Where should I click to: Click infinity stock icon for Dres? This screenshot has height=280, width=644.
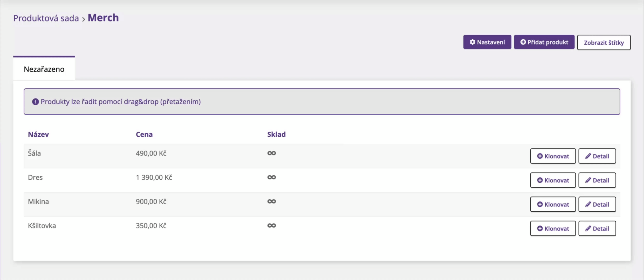click(271, 177)
